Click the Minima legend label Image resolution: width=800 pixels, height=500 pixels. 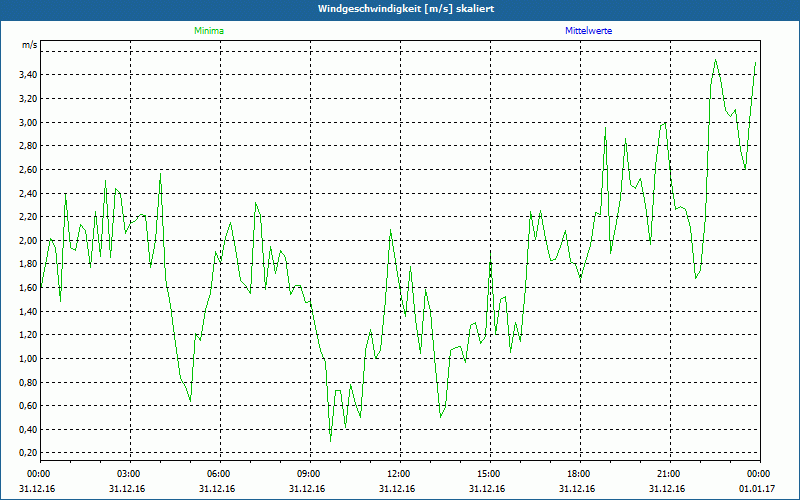(209, 31)
